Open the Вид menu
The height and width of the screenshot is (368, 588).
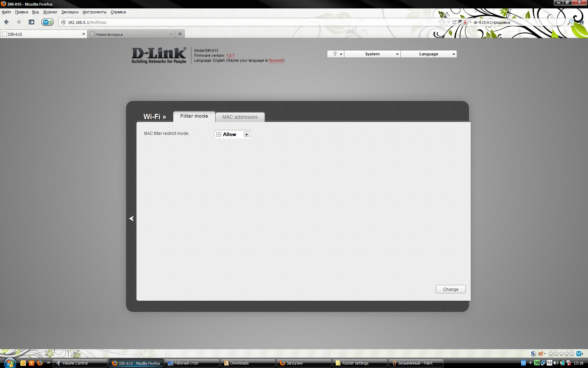tap(35, 12)
